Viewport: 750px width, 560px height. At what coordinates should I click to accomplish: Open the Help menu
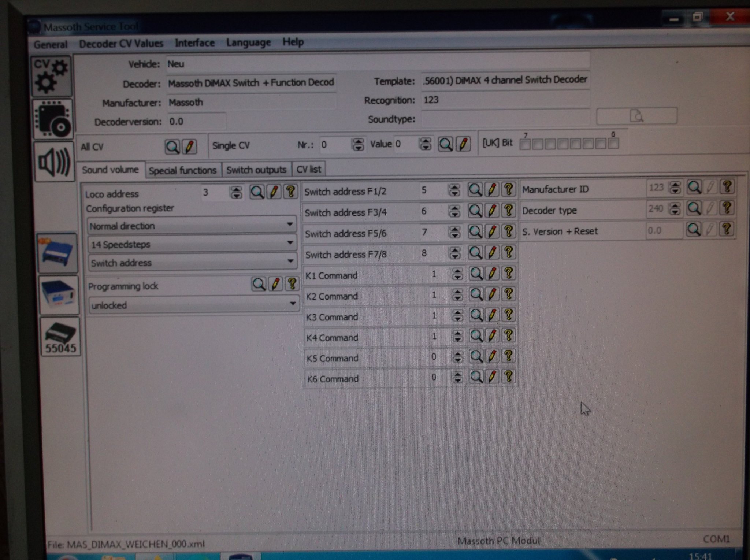pyautogui.click(x=293, y=42)
